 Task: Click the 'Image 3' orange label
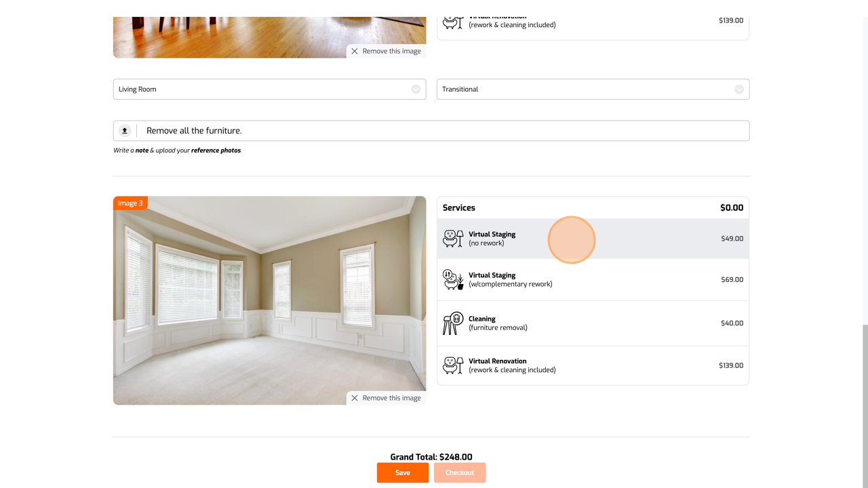point(130,203)
